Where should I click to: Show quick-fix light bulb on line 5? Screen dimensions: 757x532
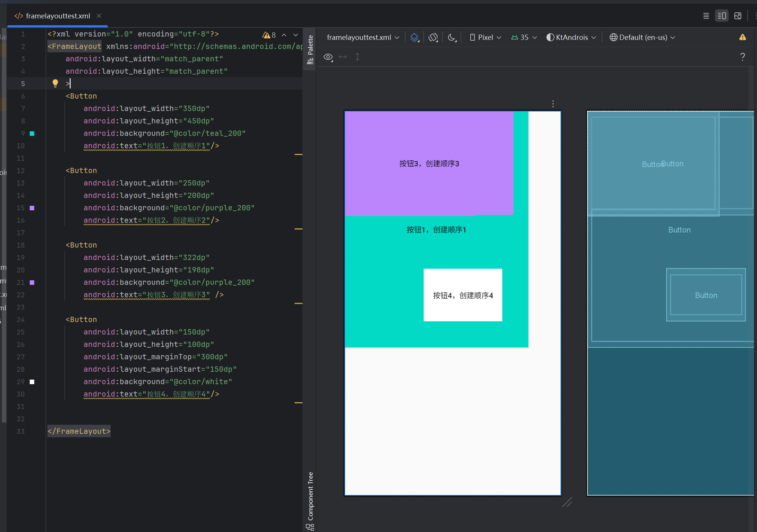(x=55, y=83)
